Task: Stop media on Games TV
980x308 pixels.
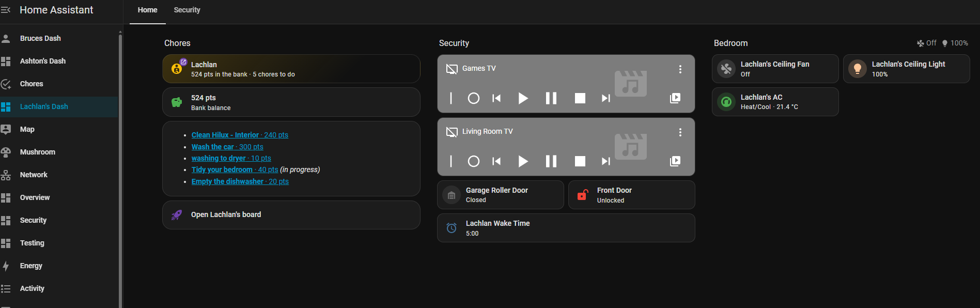Action: [x=580, y=98]
